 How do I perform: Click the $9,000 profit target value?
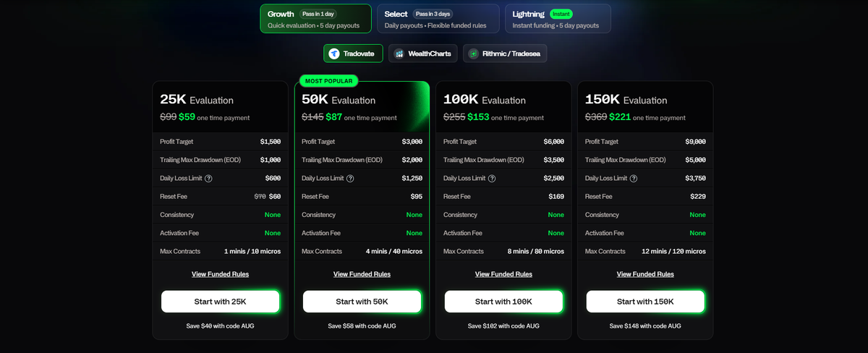click(x=696, y=142)
